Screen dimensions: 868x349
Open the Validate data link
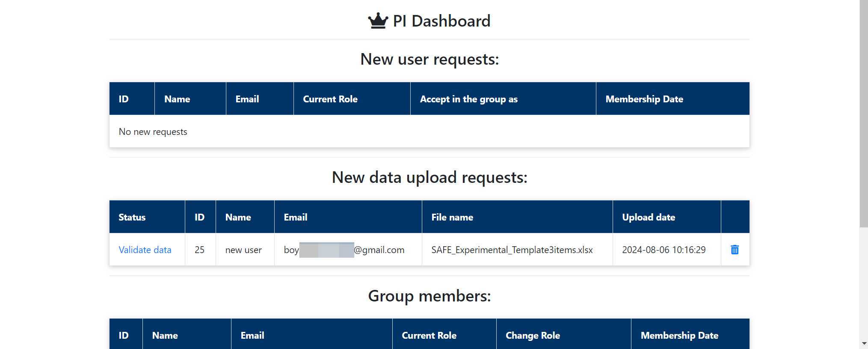145,250
